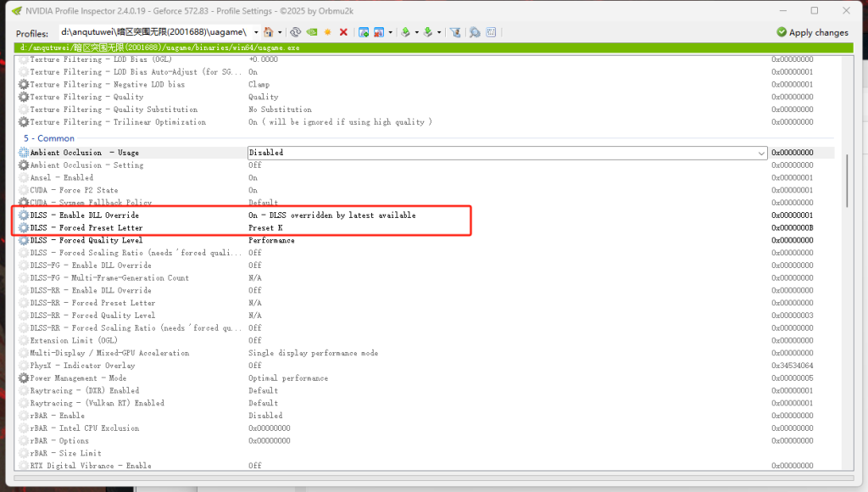Click 'Single display performance mode' value
Viewport: 868px width, 492px height.
point(314,353)
